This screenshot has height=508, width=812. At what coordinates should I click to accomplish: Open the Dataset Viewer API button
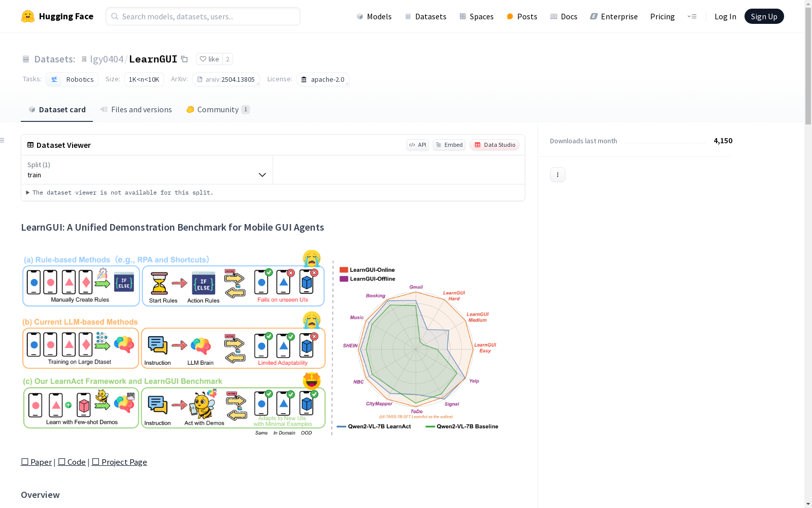pyautogui.click(x=418, y=145)
